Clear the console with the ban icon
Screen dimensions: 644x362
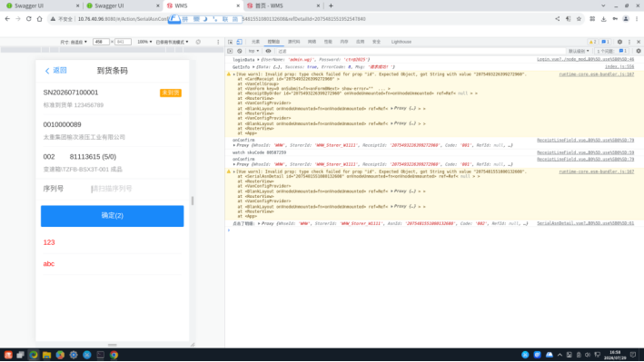coord(240,52)
